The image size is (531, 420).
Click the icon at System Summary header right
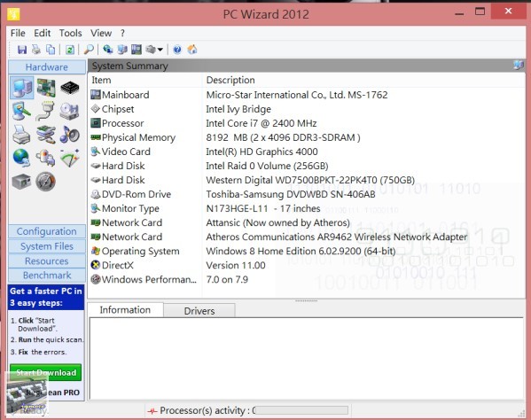(x=518, y=65)
